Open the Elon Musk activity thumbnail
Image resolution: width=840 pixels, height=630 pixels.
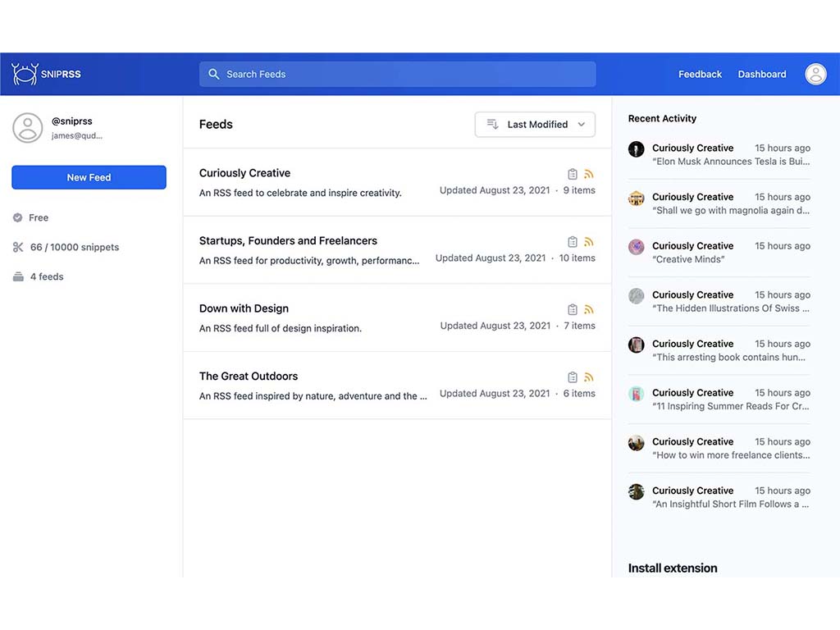636,149
